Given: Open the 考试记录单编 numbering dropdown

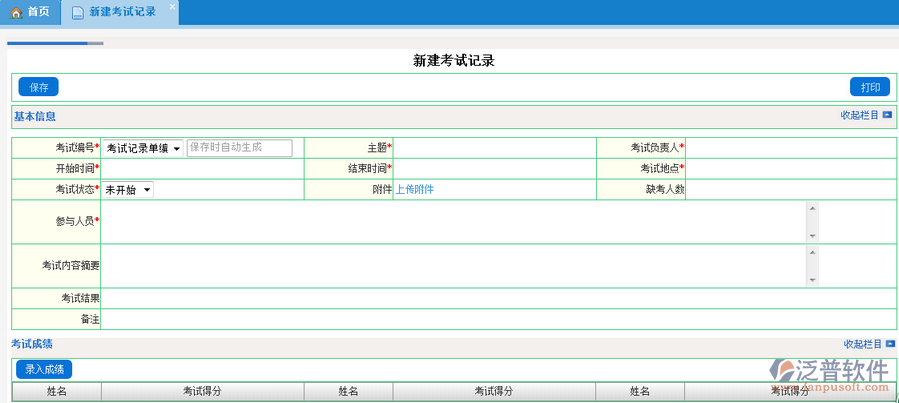Looking at the screenshot, I should pos(143,148).
